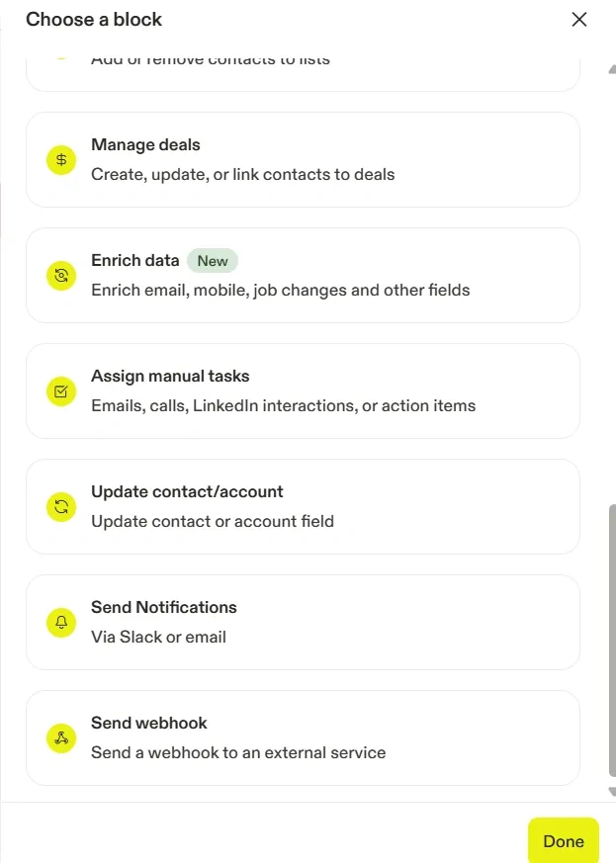The image size is (616, 863).
Task: Click the New badge beside Enrich data
Action: click(x=213, y=261)
